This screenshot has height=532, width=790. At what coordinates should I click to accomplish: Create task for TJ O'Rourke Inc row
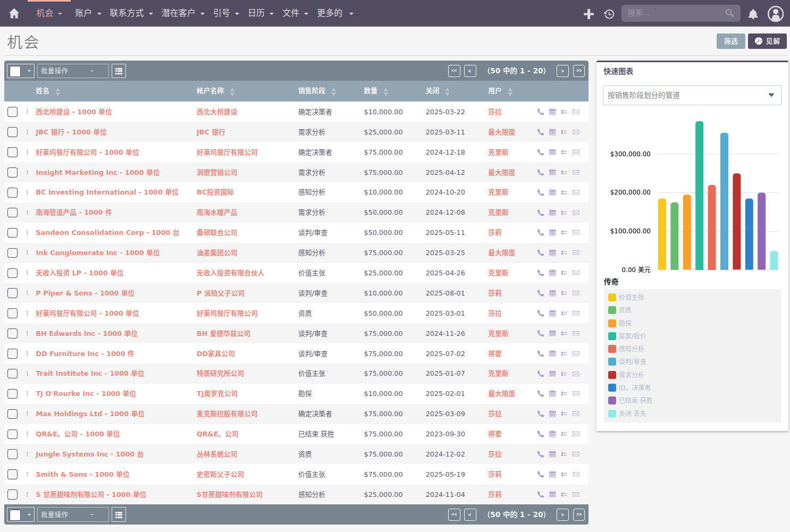564,394
